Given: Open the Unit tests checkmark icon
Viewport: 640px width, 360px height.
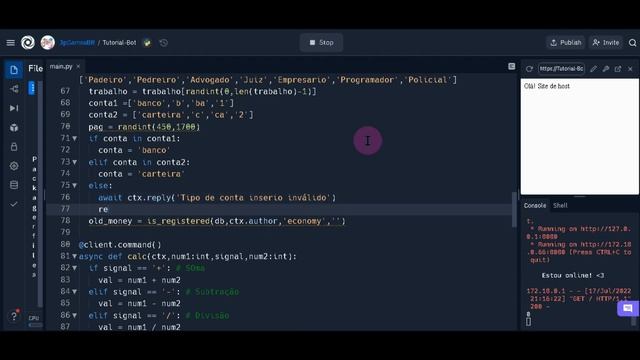Looking at the screenshot, I should (14, 204).
